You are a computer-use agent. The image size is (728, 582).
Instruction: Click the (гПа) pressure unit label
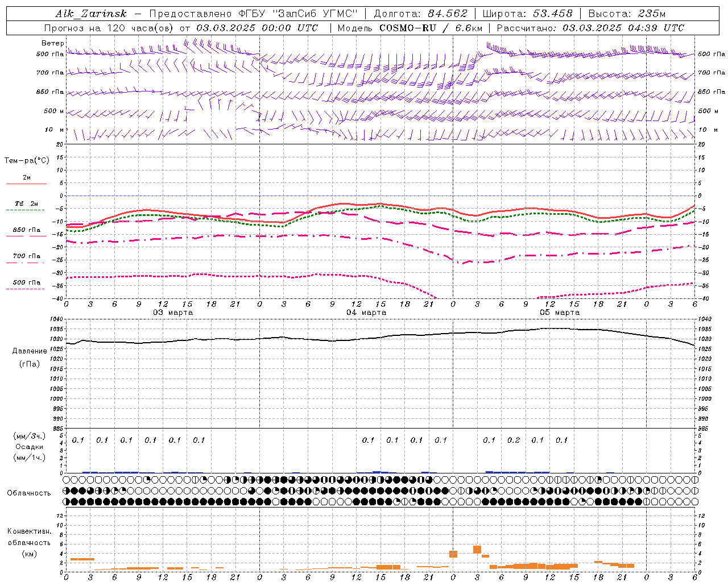tap(30, 364)
